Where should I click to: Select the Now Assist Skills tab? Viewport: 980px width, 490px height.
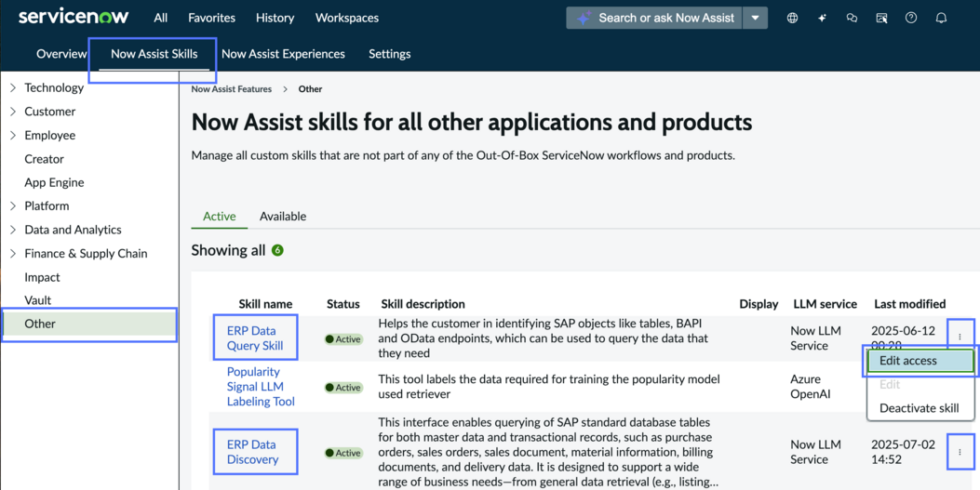pyautogui.click(x=154, y=54)
